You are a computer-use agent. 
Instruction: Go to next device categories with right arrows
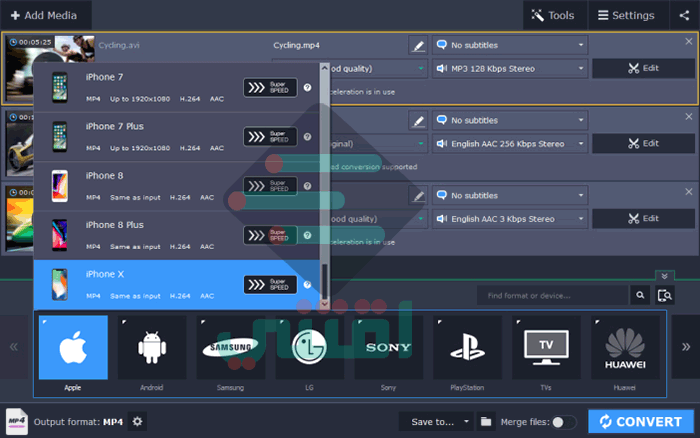click(x=686, y=347)
